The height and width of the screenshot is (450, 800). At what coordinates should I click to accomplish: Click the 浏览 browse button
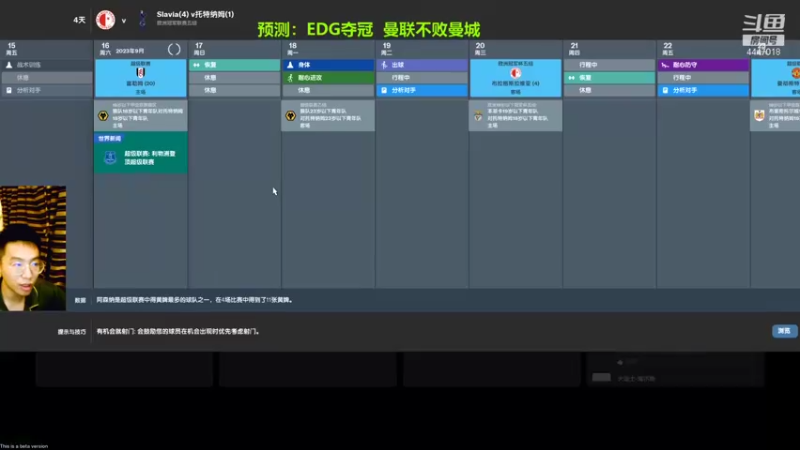(x=784, y=331)
